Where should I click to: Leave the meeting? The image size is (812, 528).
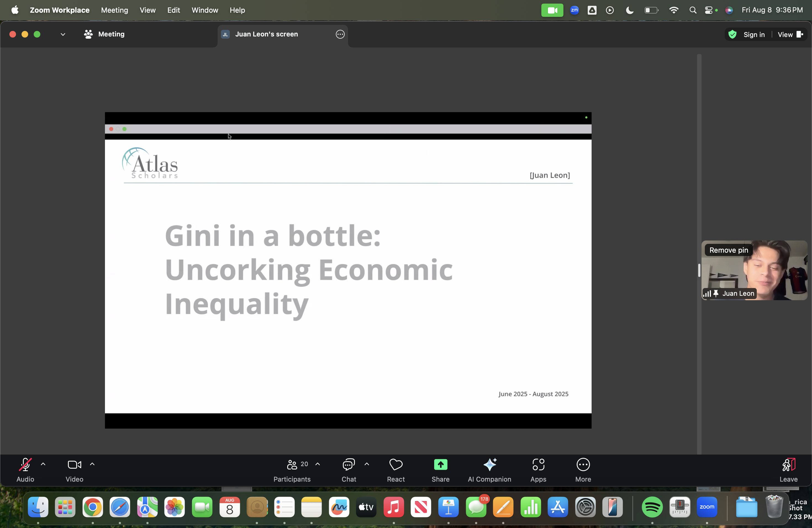pos(788,469)
